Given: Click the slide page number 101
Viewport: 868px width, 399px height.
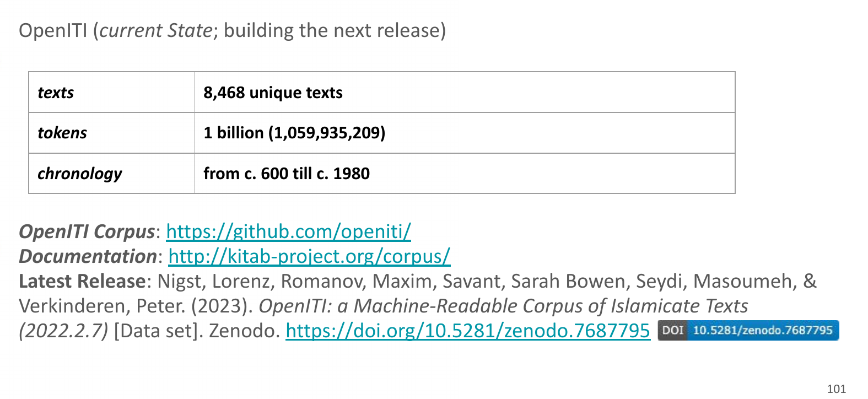Looking at the screenshot, I should [x=836, y=389].
